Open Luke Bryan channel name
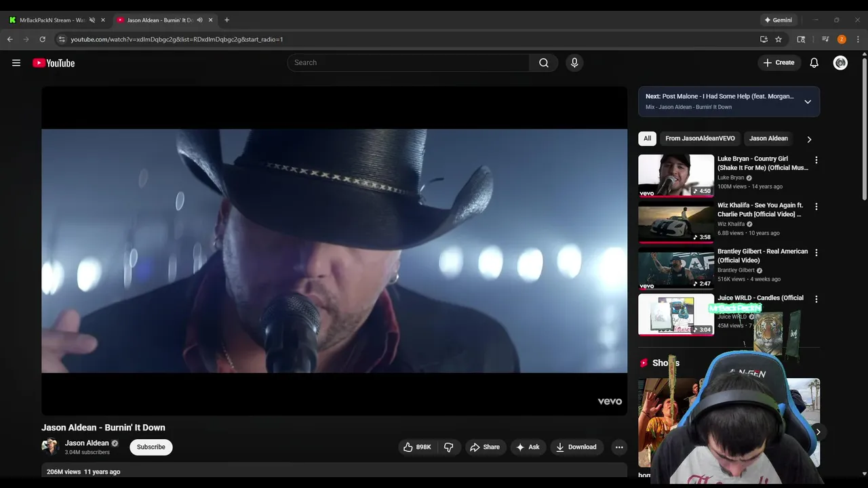 point(730,178)
